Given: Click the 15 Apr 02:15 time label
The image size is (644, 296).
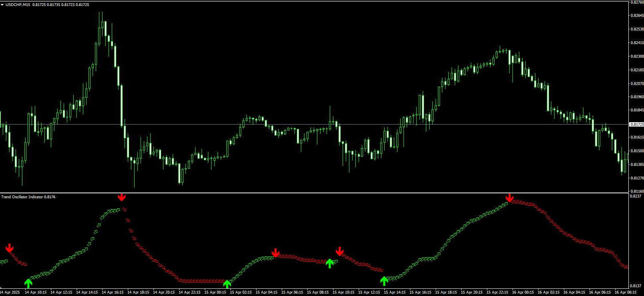Looking at the screenshot, I should [241, 292].
